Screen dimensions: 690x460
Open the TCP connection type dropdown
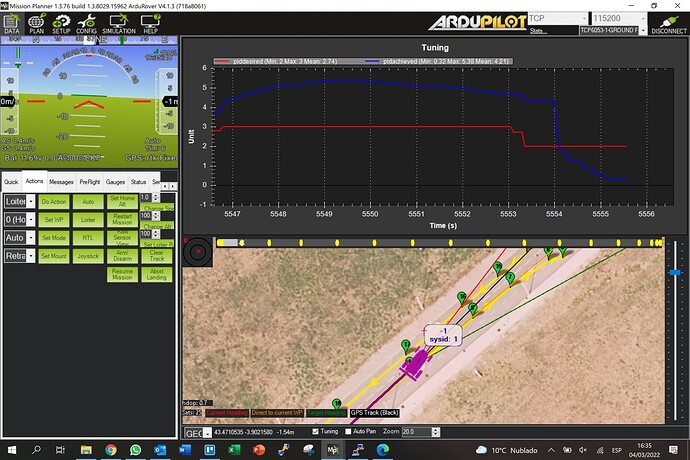click(x=584, y=18)
